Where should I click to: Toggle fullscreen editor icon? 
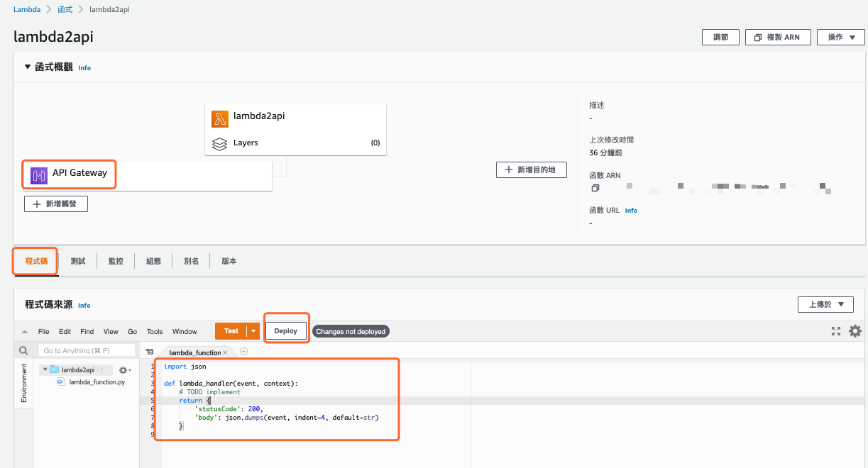836,331
